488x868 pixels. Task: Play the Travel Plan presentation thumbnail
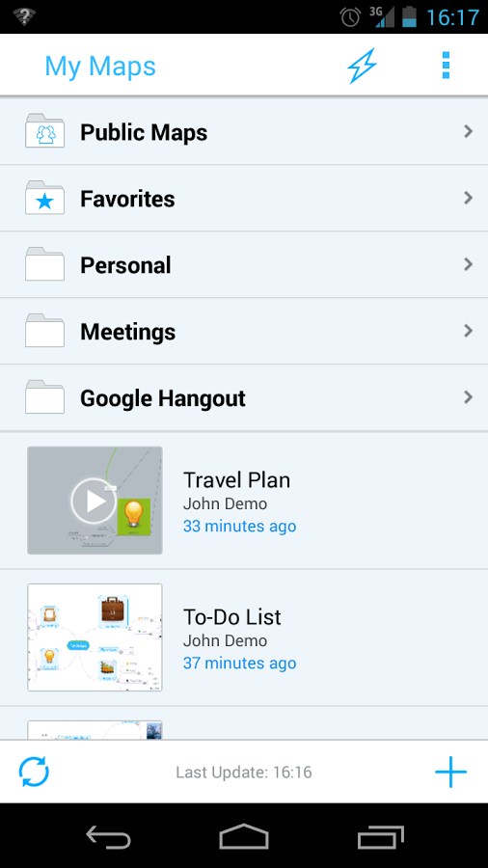(95, 501)
